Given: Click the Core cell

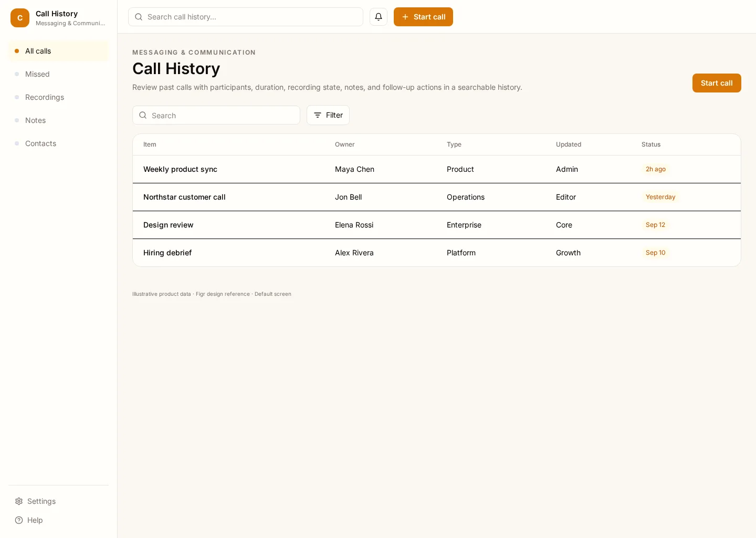Looking at the screenshot, I should click(x=564, y=225).
